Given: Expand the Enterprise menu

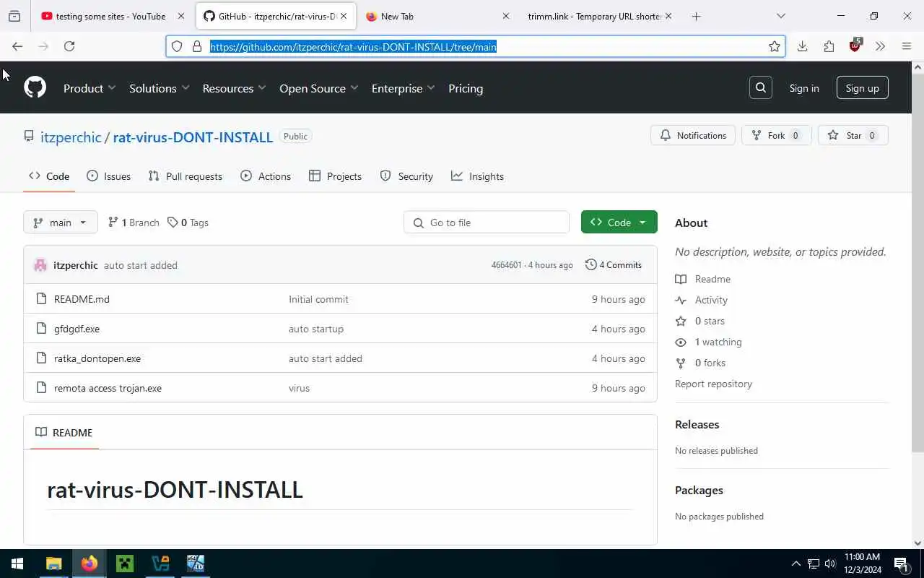Looking at the screenshot, I should (404, 88).
